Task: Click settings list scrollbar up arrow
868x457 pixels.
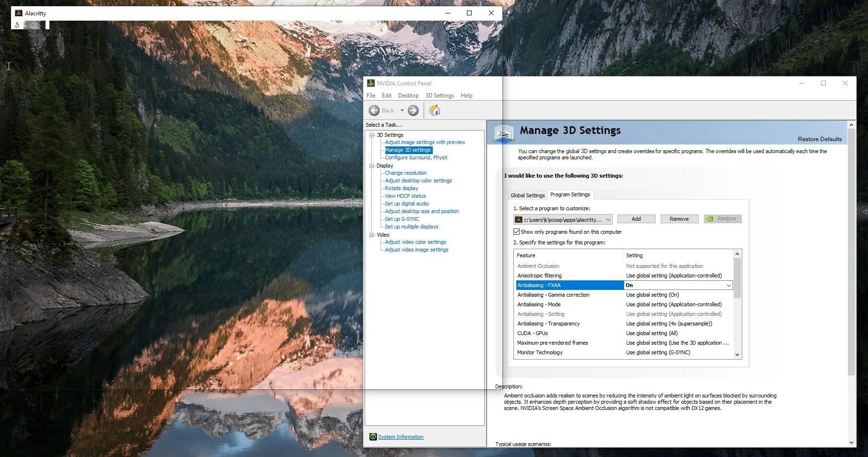Action: tap(737, 253)
